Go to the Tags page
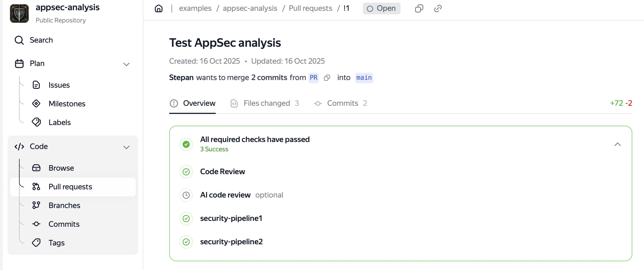 click(56, 243)
